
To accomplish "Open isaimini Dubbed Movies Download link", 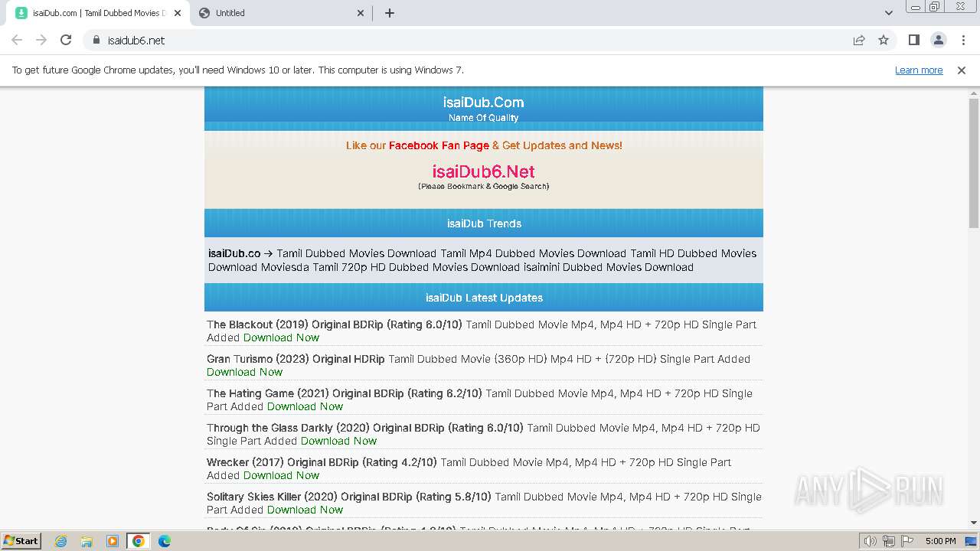I will point(608,267).
